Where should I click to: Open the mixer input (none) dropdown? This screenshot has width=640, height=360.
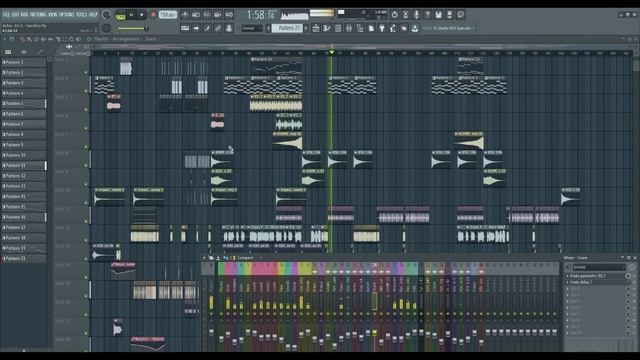coord(599,267)
